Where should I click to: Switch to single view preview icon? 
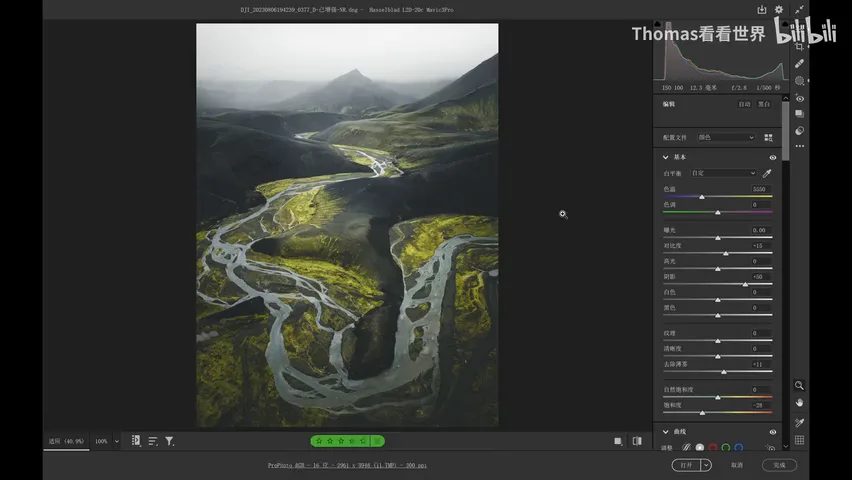pyautogui.click(x=618, y=441)
